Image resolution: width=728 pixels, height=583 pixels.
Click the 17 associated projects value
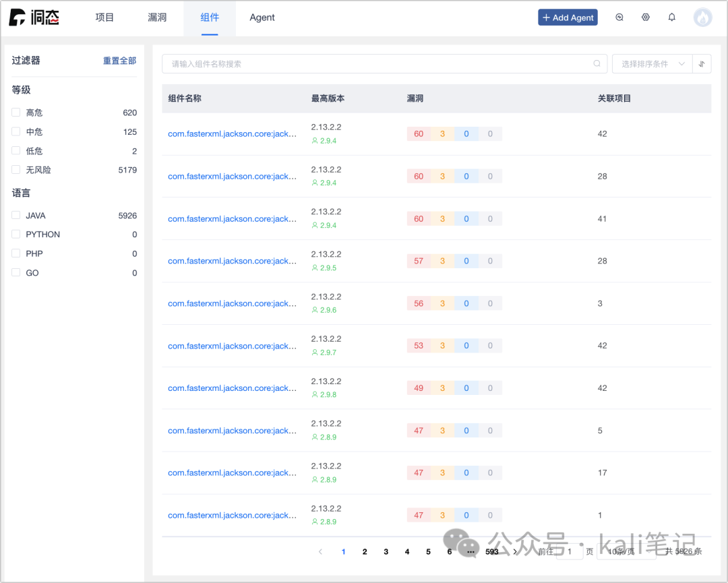point(602,472)
